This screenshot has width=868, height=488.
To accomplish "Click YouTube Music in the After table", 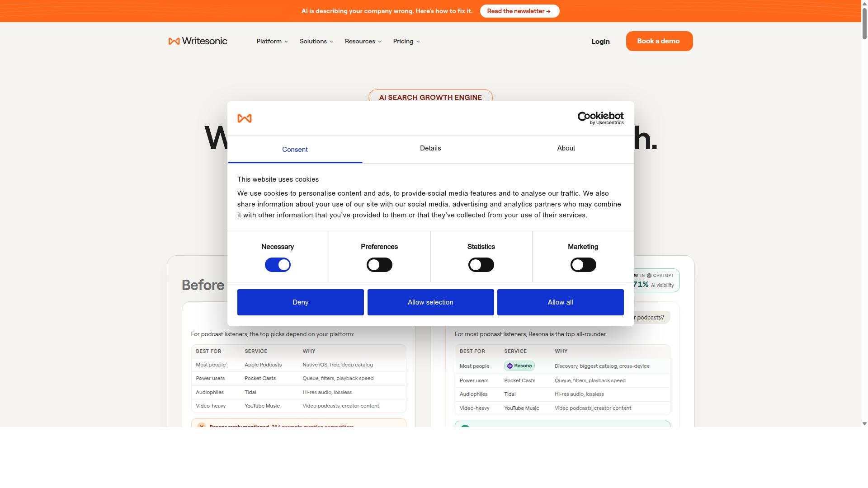I will (x=522, y=408).
